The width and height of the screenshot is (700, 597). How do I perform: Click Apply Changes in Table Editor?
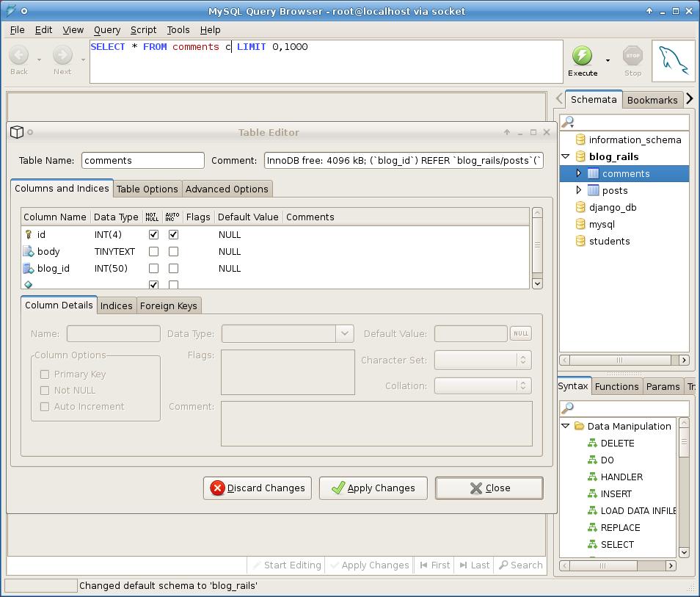pyautogui.click(x=373, y=488)
